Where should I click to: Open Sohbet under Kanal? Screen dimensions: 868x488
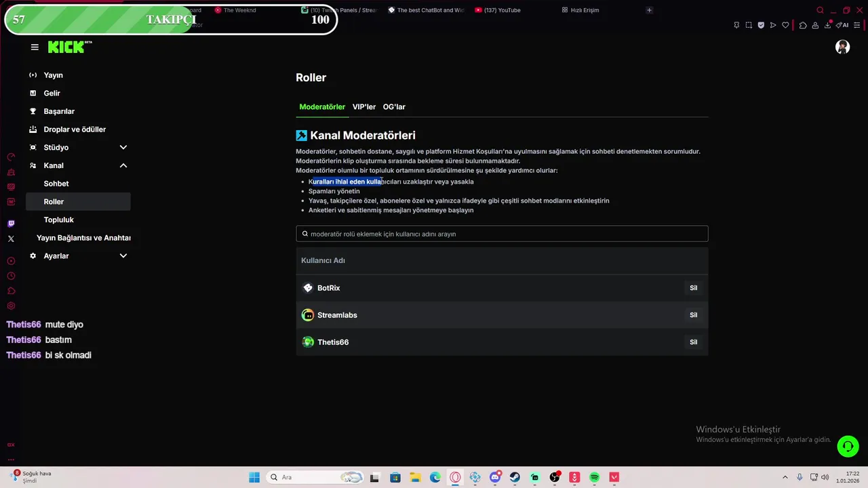click(78, 184)
